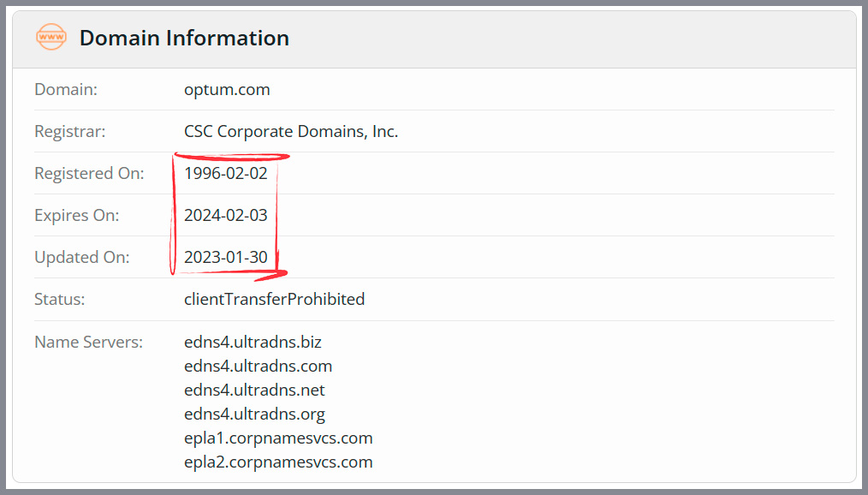This screenshot has width=868, height=495.
Task: Click the 2024-02-03 expiry date
Action: (226, 216)
